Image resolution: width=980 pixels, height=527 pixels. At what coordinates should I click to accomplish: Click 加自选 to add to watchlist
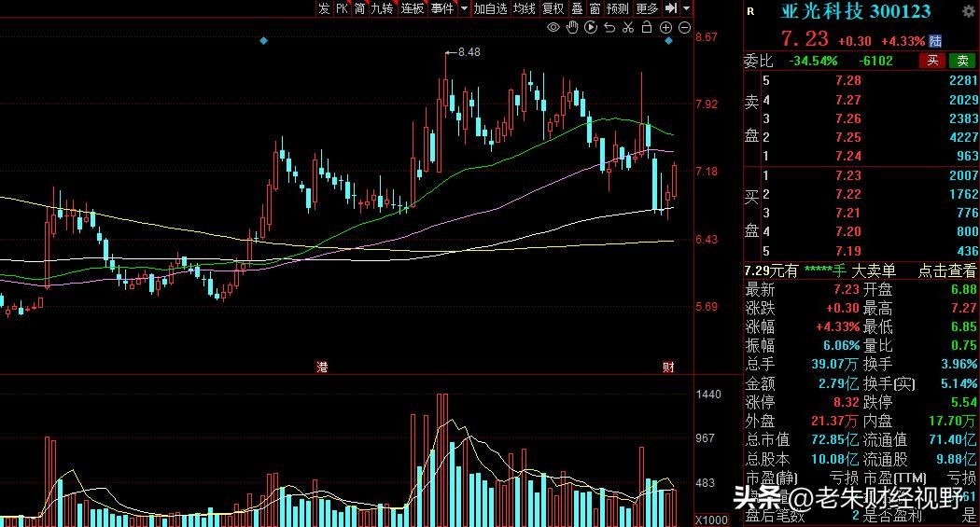coord(490,8)
